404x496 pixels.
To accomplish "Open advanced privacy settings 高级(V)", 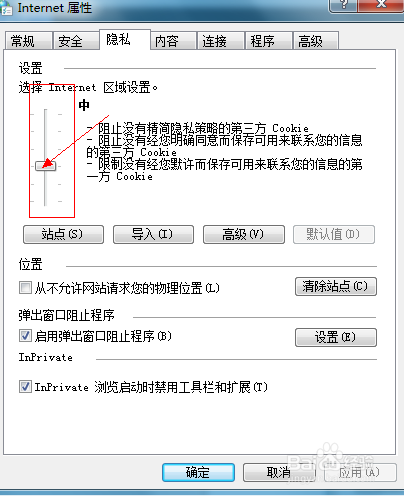I will point(244,235).
